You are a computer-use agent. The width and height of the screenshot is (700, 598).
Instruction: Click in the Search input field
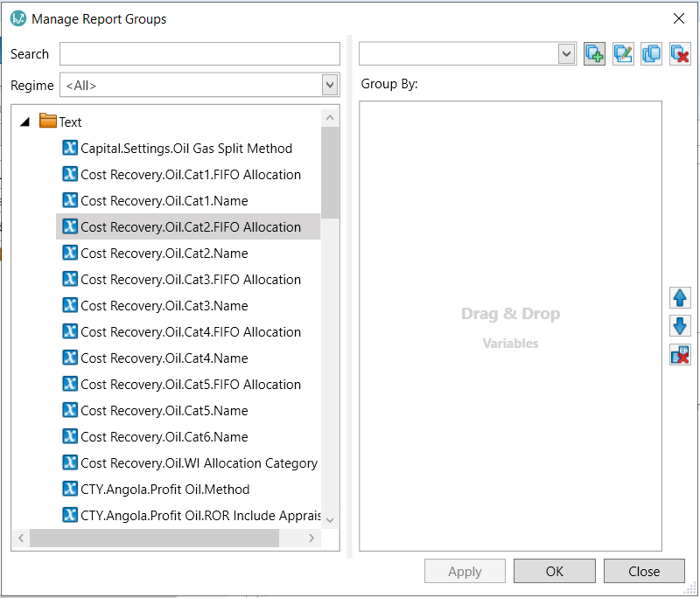[199, 54]
